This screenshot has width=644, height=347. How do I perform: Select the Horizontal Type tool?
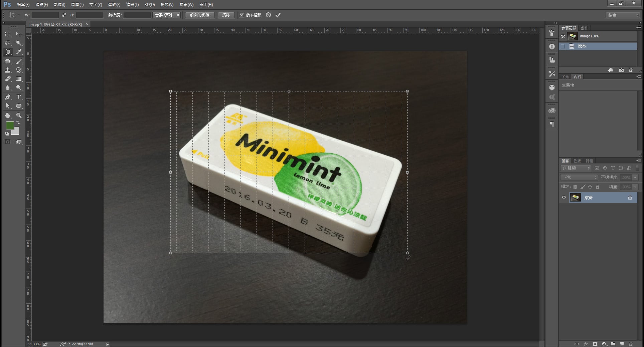point(19,97)
